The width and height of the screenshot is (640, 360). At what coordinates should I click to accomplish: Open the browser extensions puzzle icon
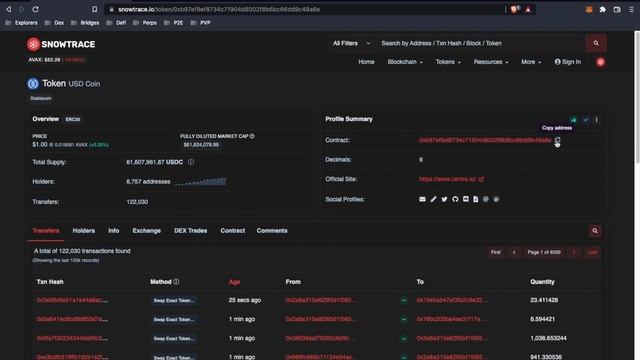pyautogui.click(x=603, y=9)
